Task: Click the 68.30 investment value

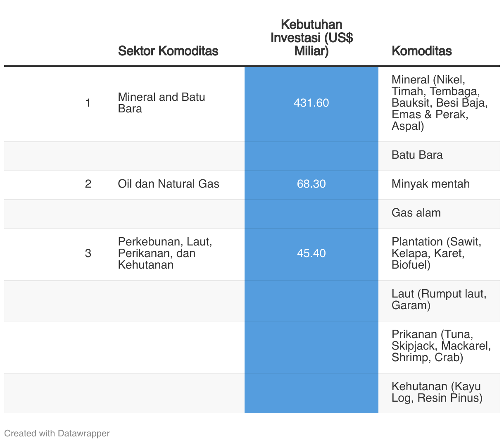Action: click(311, 184)
